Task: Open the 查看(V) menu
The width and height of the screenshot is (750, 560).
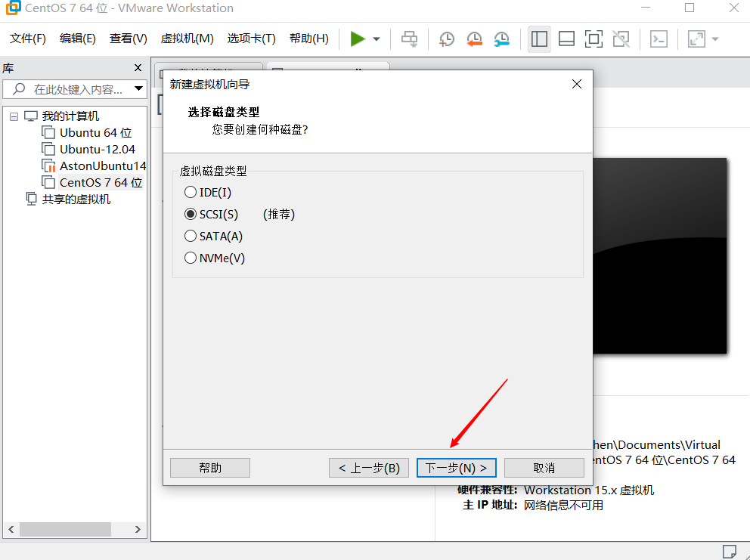Action: point(129,39)
